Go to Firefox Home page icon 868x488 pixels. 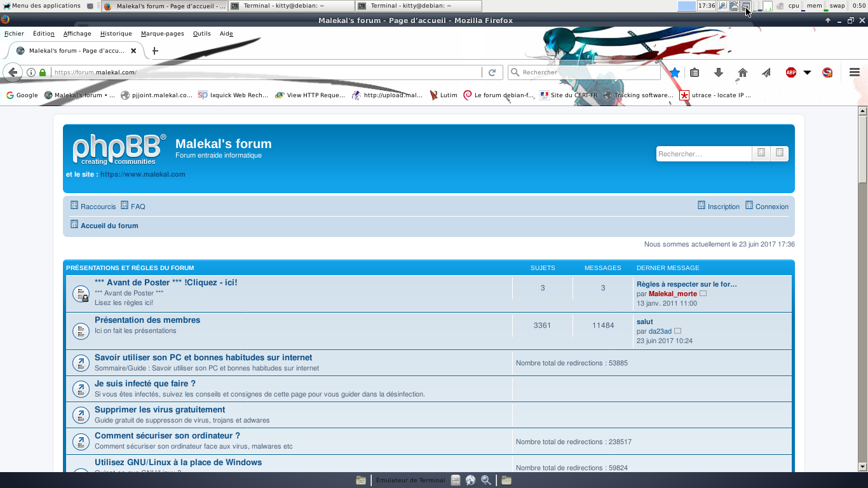click(x=742, y=72)
